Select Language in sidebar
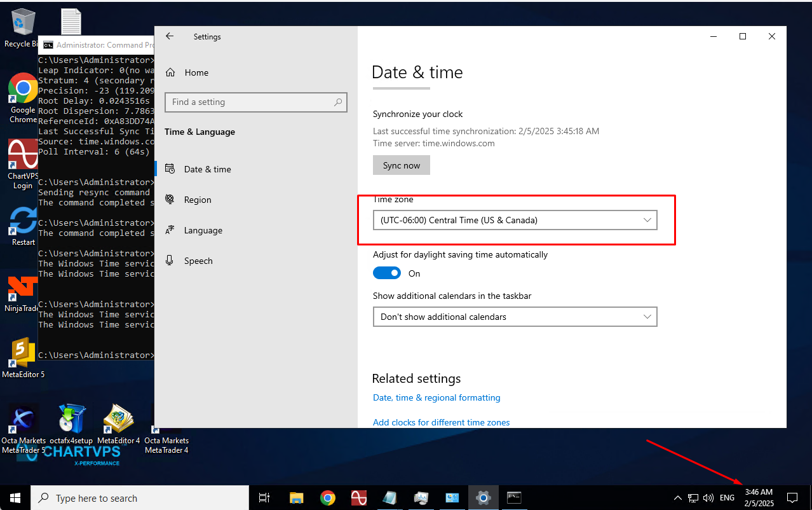 [x=256, y=230]
